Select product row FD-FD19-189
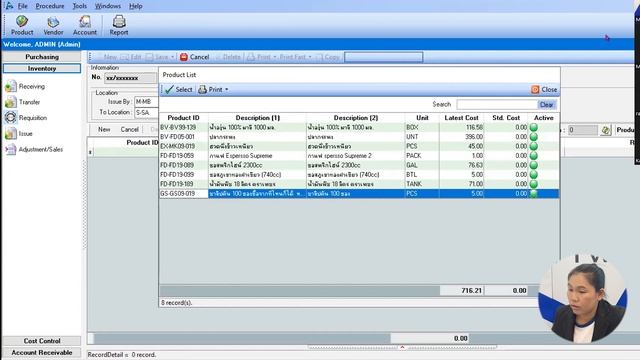 click(359, 184)
